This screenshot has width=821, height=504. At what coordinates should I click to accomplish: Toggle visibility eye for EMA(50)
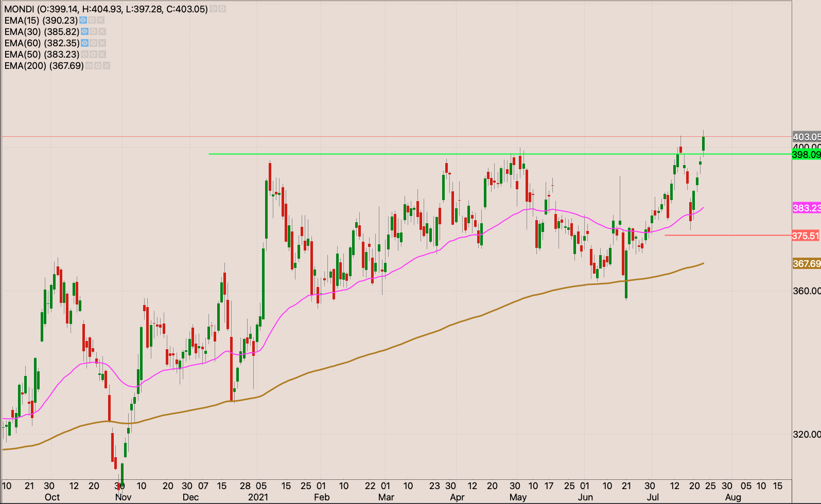84,54
